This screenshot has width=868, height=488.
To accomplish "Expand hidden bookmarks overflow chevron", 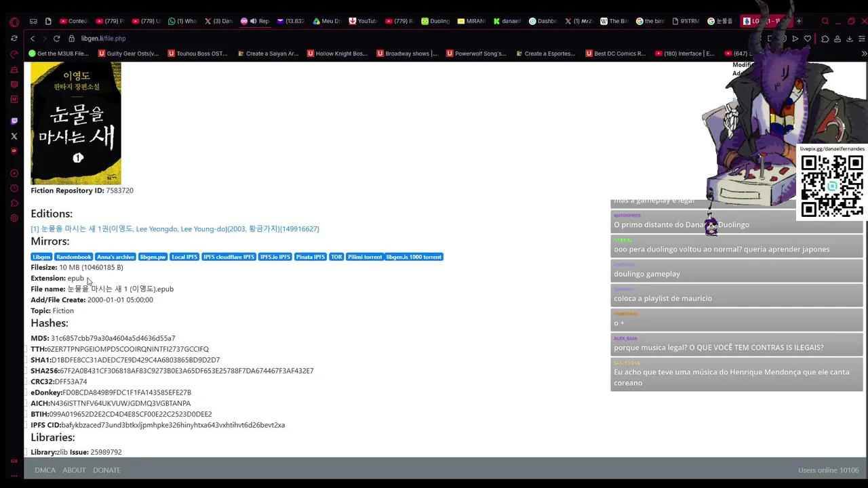I will [x=863, y=54].
